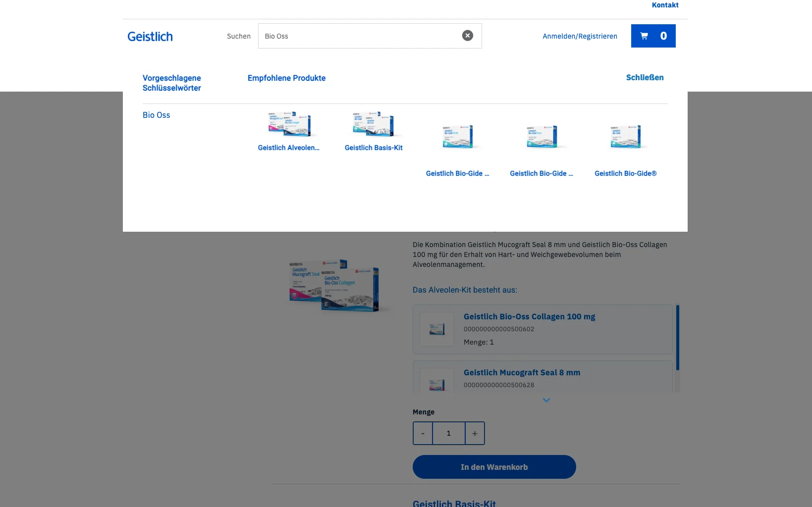Screen dimensions: 812x507
Task: Click the article number 000000000000500602
Action: tap(499, 329)
